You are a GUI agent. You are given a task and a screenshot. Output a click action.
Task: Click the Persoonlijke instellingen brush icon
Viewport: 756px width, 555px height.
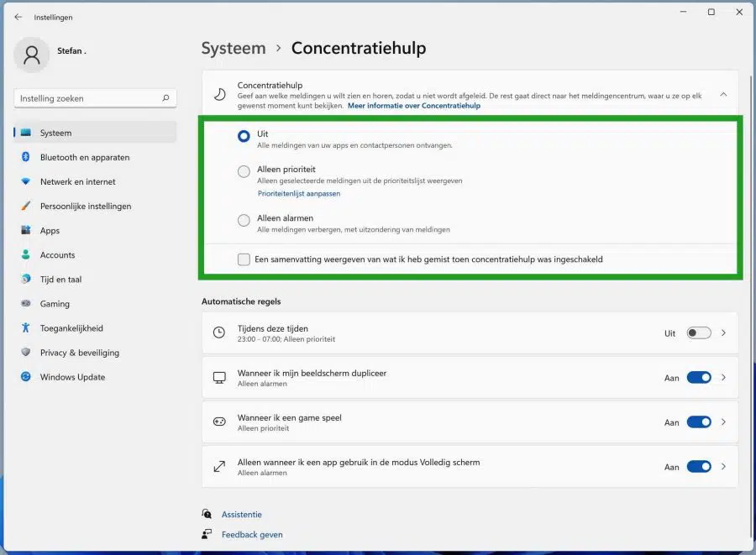tap(26, 206)
